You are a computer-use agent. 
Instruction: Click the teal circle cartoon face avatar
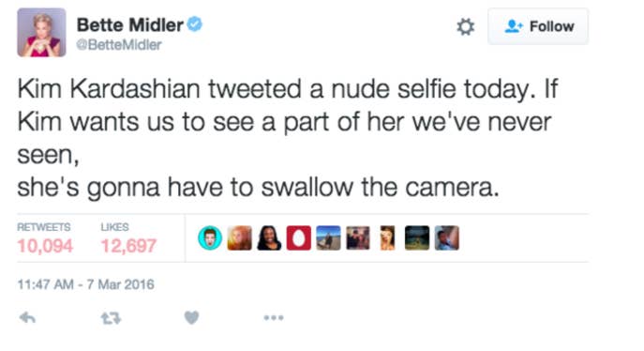[210, 238]
